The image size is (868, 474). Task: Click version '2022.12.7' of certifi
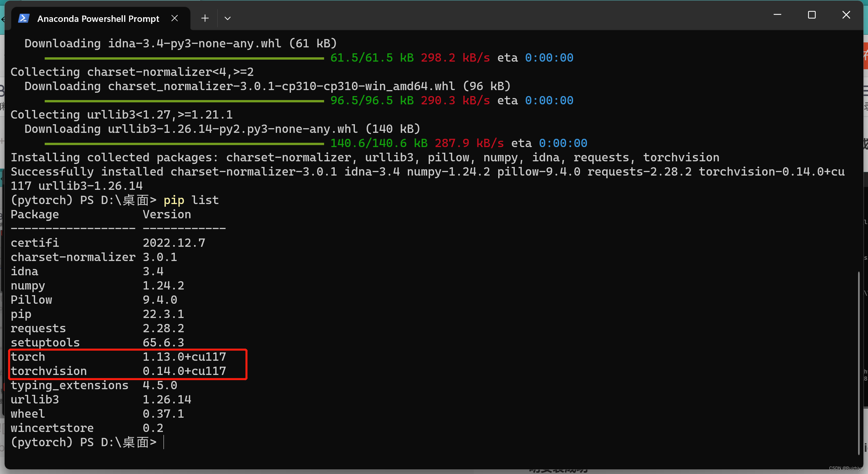[x=174, y=243]
